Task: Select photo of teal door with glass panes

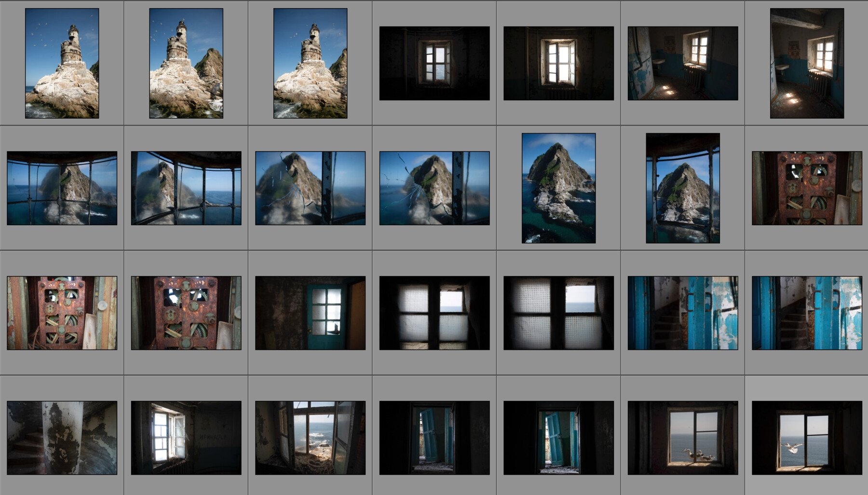Action: 311,313
